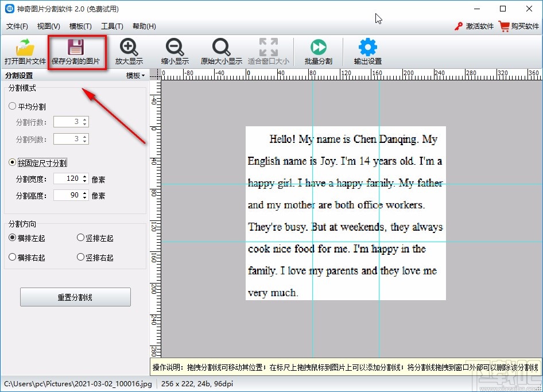This screenshot has width=543, height=392.
Task: Select 平均分割 radio button
Action: [x=12, y=106]
